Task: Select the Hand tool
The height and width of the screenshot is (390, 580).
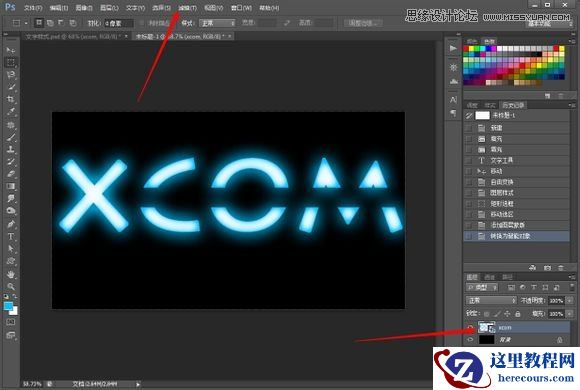Action: [x=11, y=275]
